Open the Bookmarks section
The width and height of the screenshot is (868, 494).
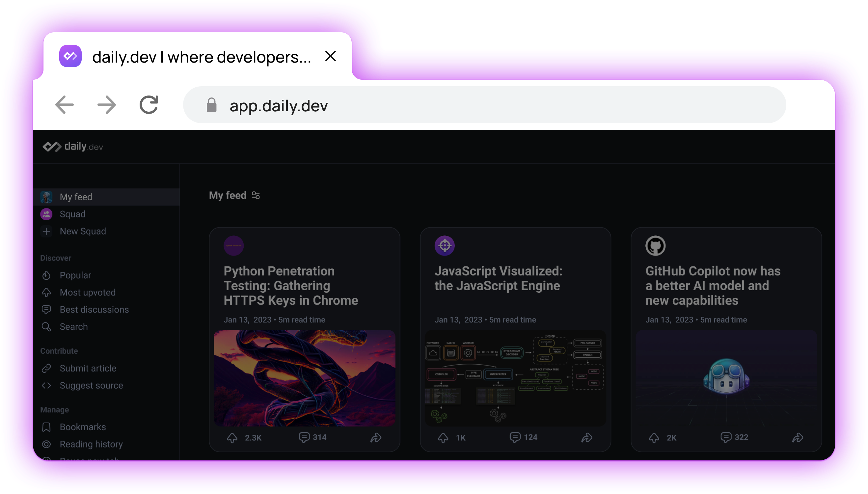pos(82,427)
